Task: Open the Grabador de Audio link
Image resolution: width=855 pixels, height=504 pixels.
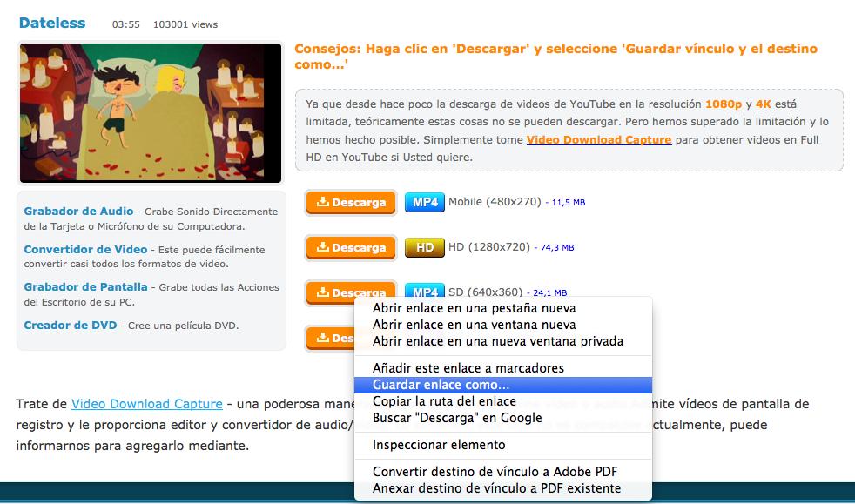Action: tap(78, 212)
